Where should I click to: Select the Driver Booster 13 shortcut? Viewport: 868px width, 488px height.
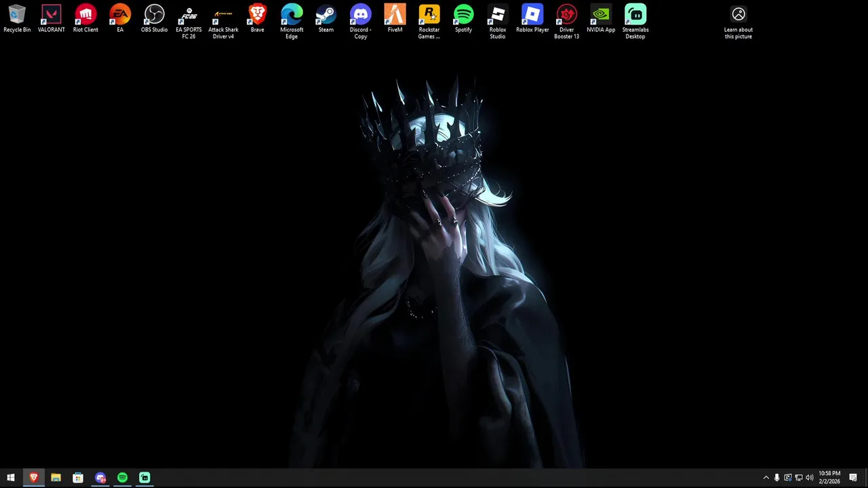(x=566, y=22)
